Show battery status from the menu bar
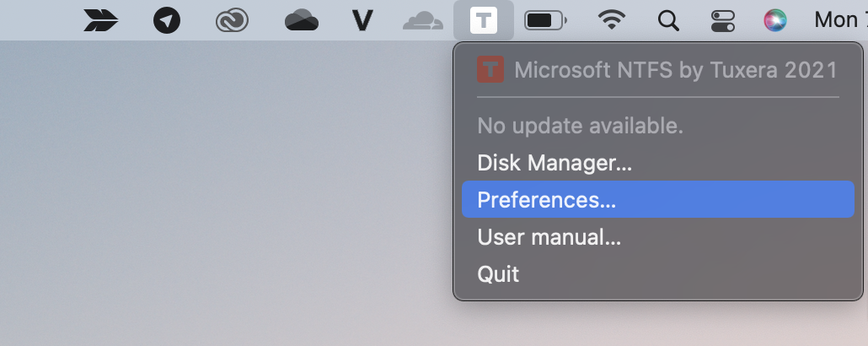 (x=546, y=21)
